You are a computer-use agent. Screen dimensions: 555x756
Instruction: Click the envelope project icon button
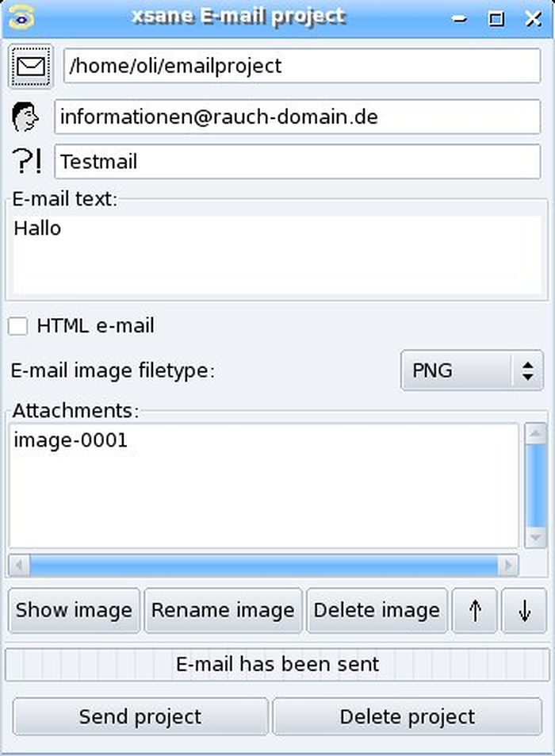[x=30, y=67]
